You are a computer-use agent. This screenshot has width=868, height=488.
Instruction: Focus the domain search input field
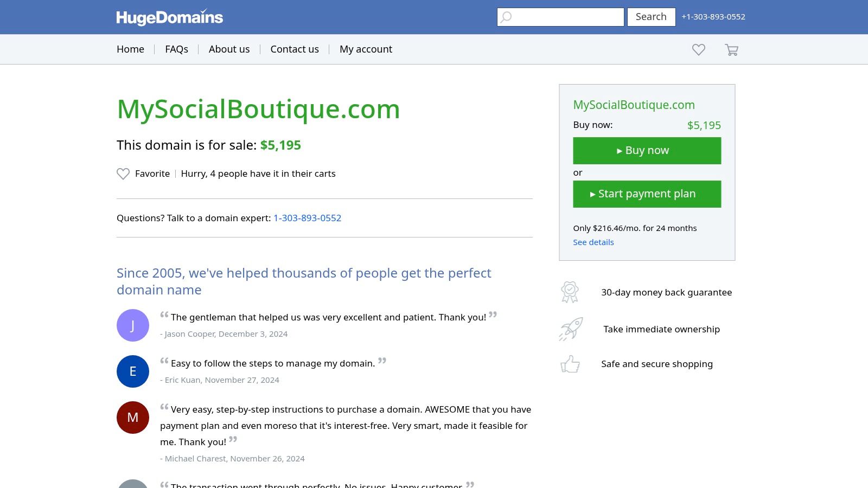[560, 17]
